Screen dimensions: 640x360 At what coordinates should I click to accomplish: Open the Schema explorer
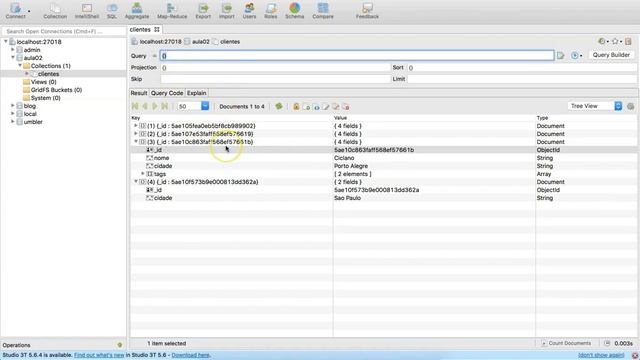(294, 11)
